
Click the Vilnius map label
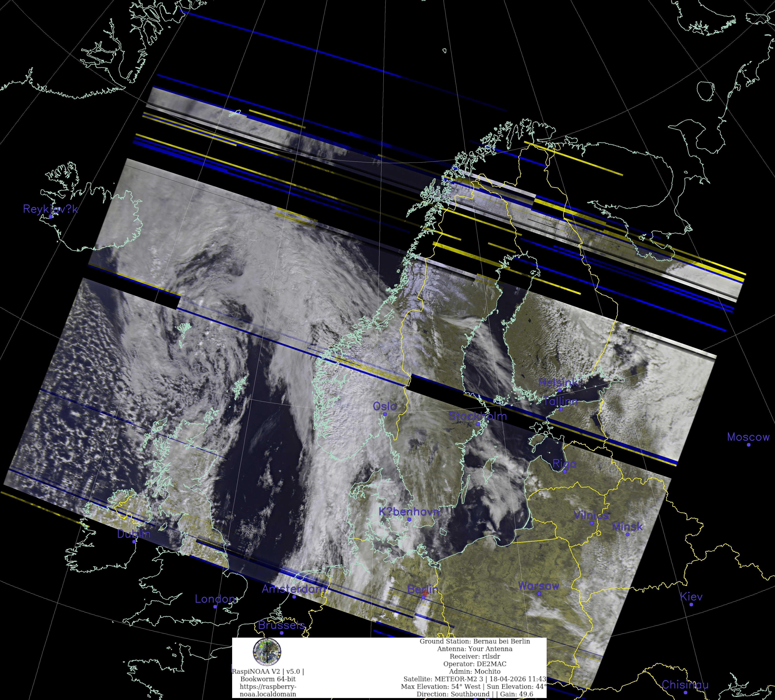point(591,515)
